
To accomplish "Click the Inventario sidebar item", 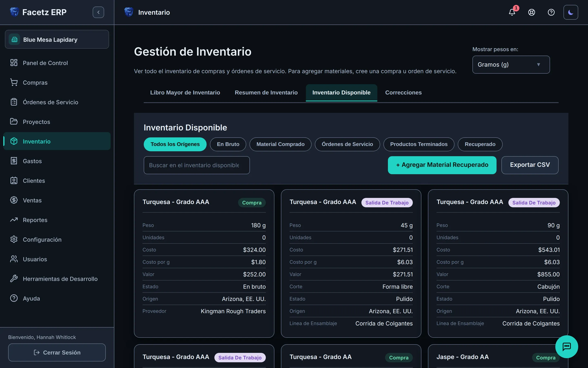I will tap(57, 141).
